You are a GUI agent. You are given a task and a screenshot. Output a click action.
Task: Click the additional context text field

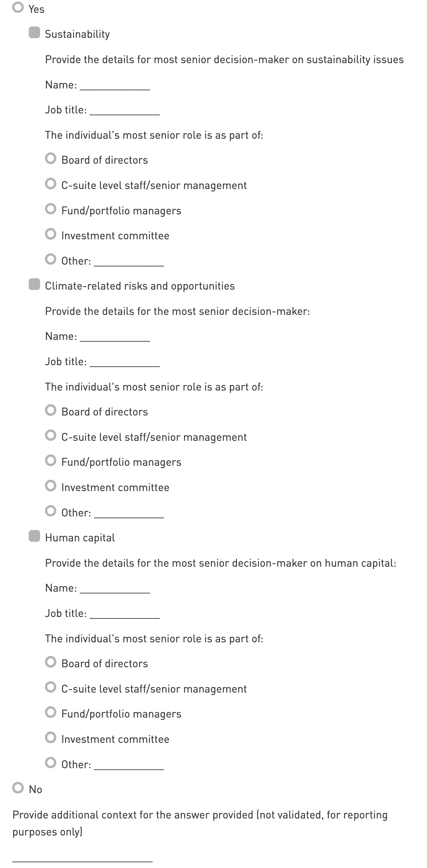[82, 857]
